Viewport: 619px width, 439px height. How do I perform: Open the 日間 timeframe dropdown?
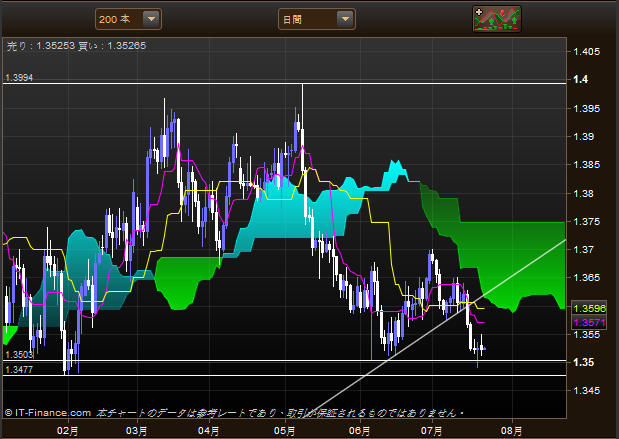317,19
